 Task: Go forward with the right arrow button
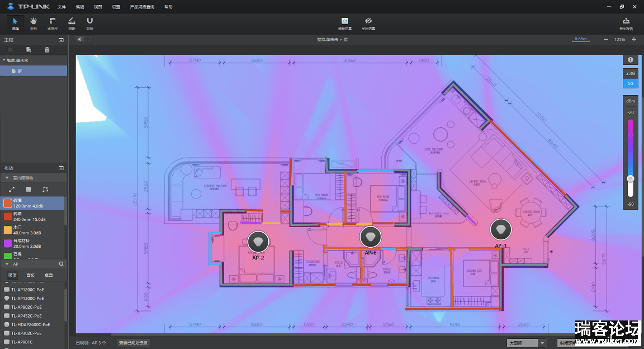(x=88, y=40)
